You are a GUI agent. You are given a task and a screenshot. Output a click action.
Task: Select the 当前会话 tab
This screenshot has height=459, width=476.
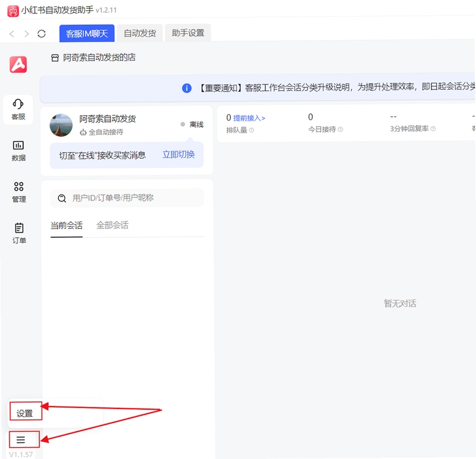[67, 225]
